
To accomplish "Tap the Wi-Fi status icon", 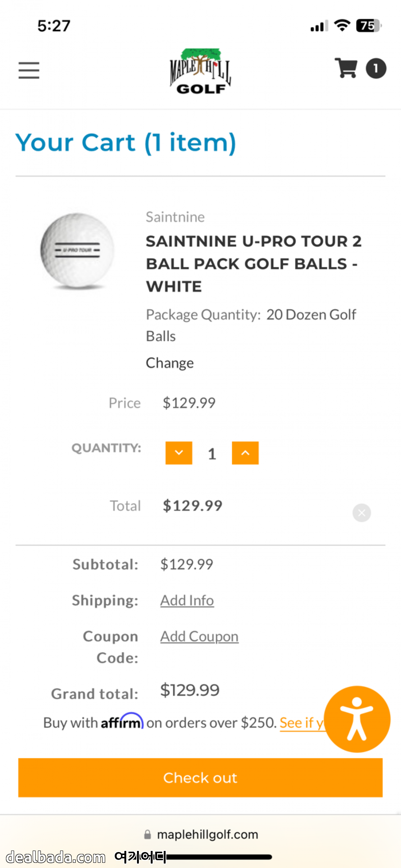I will coord(342,25).
